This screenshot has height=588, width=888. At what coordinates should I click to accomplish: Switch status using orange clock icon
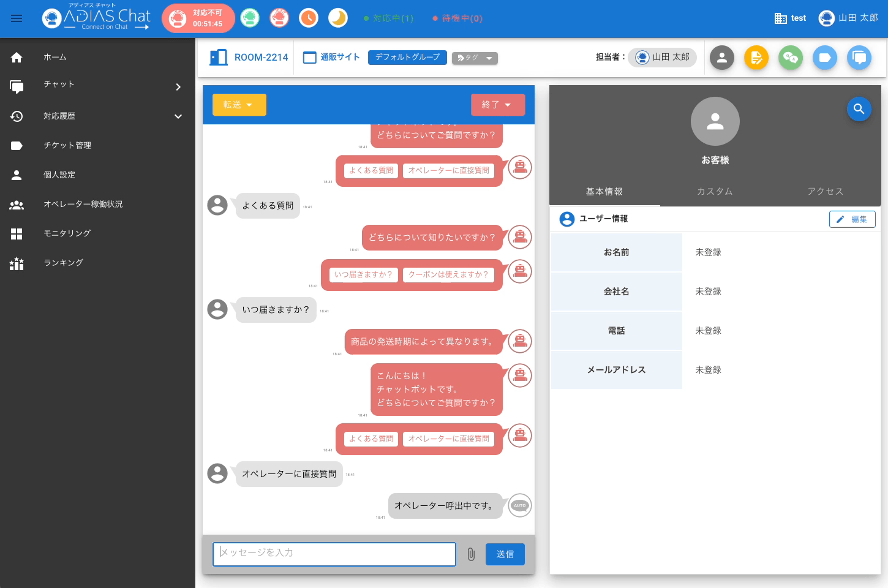[309, 18]
